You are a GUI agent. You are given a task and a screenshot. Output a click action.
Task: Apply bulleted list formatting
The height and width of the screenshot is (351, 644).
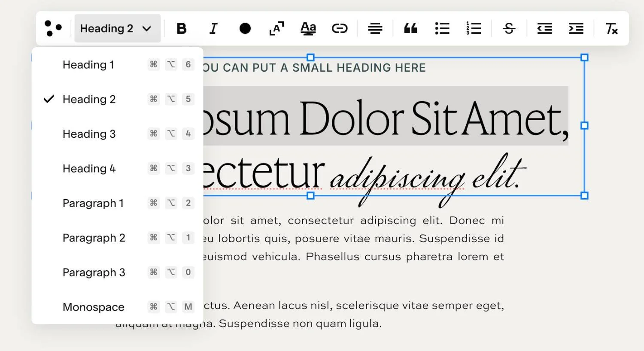[442, 29]
